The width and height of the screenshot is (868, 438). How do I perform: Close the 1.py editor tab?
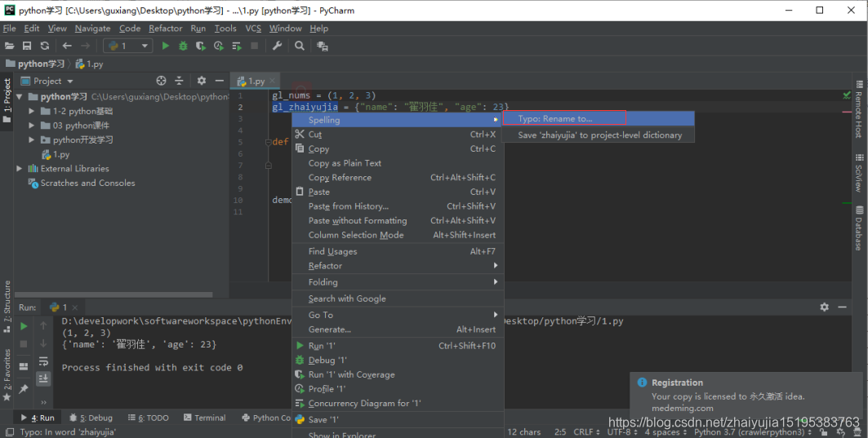point(273,81)
